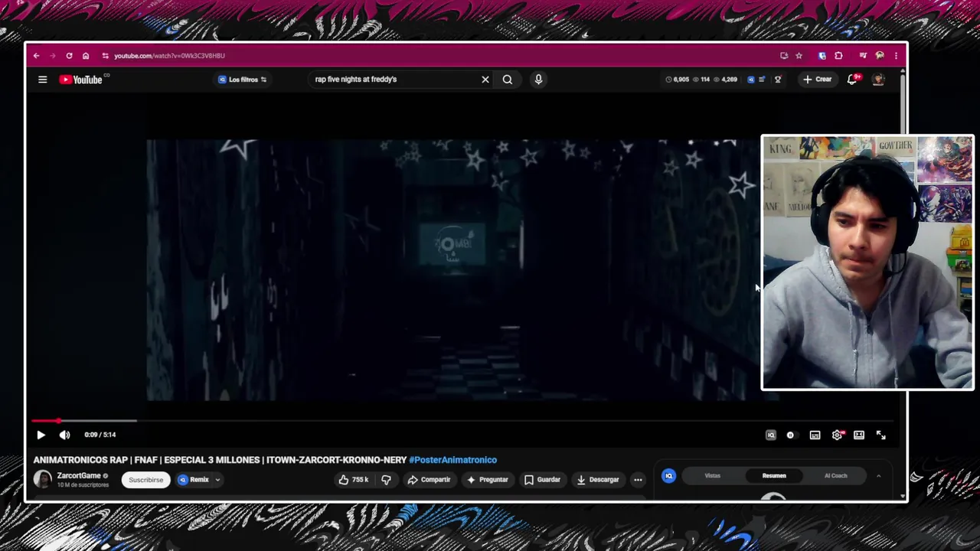The height and width of the screenshot is (551, 980).
Task: Open the YouTube hamburger guide menu
Action: 43,80
